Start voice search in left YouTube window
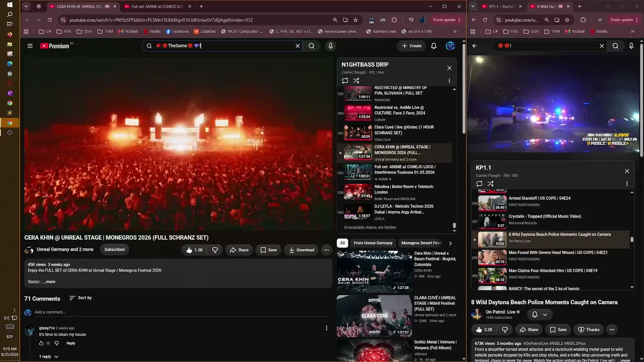The width and height of the screenshot is (644, 362). [331, 46]
